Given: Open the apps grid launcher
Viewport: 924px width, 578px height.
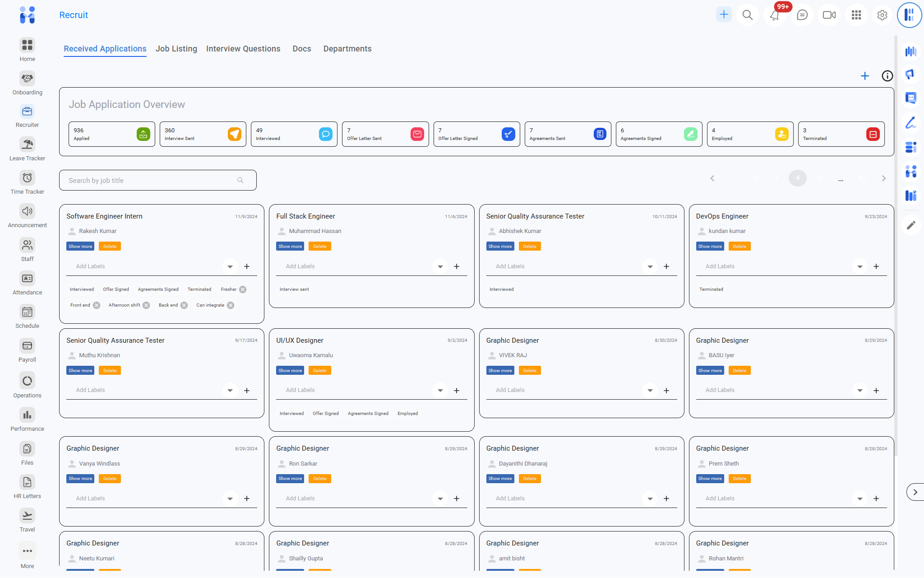Looking at the screenshot, I should tap(856, 15).
